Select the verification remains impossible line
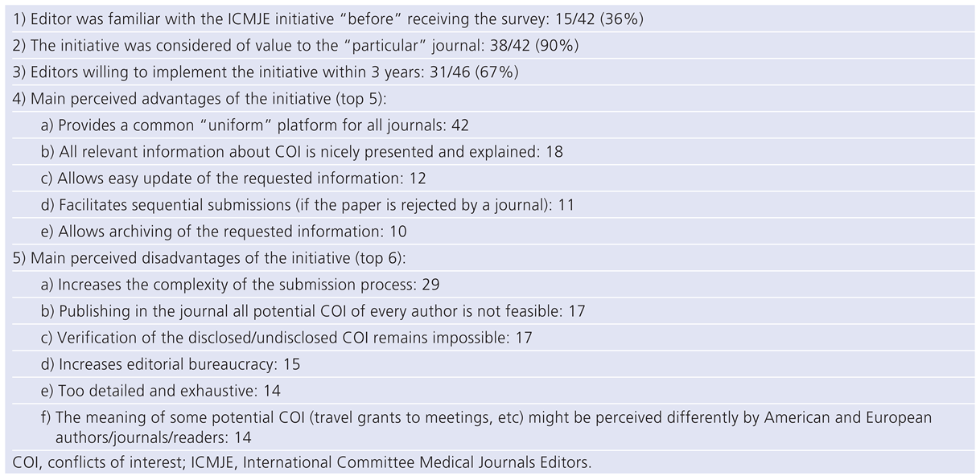This screenshot has width=980, height=476. 286,338
